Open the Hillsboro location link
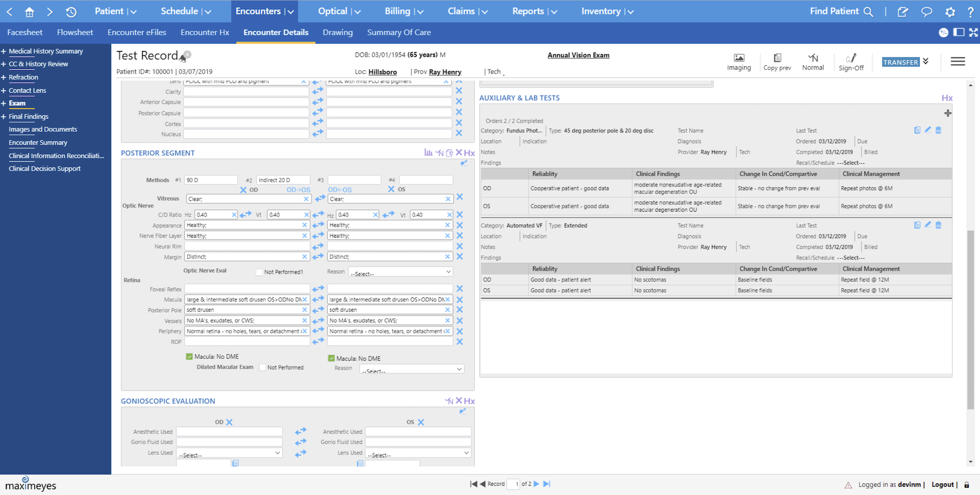Viewport: 980px width, 495px height. 382,72
